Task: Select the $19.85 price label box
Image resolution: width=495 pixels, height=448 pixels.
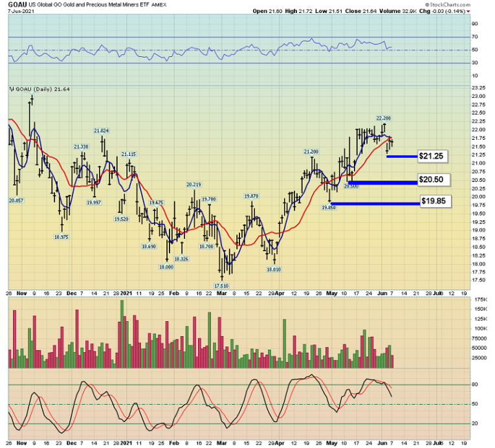Action: point(435,201)
